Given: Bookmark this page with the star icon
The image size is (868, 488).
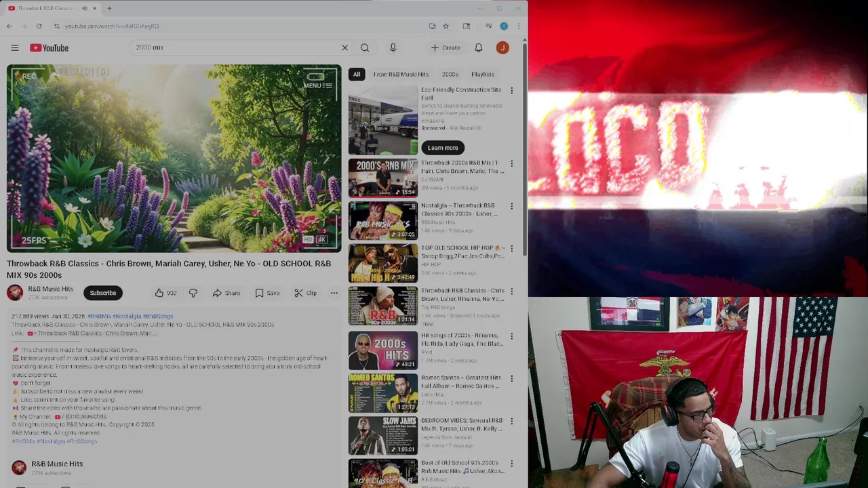Looking at the screenshot, I should pyautogui.click(x=446, y=26).
